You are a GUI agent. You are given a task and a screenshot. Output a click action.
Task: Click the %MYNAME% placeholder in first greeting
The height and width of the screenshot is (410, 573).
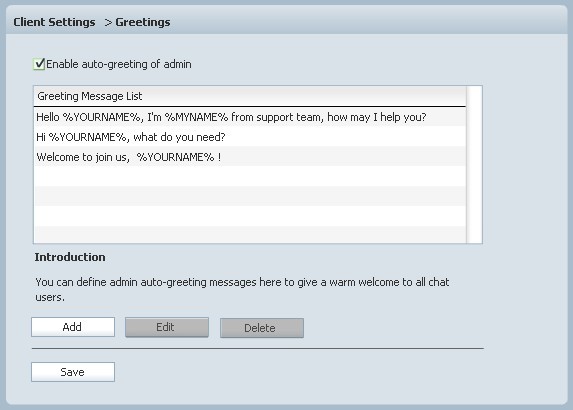point(196,117)
